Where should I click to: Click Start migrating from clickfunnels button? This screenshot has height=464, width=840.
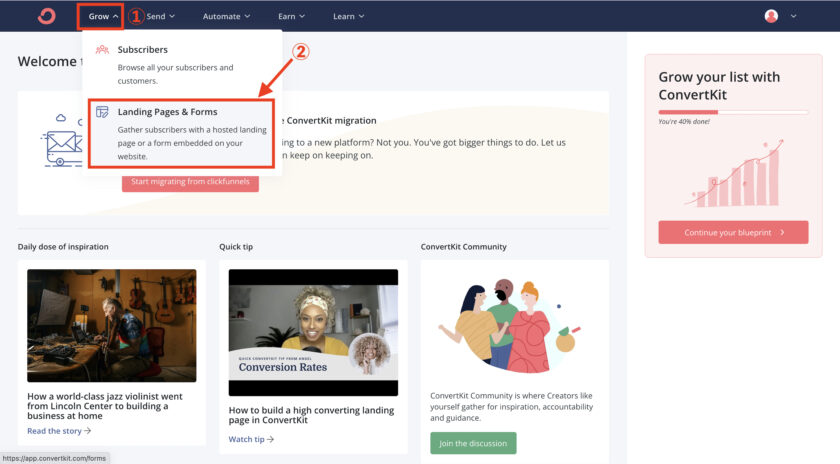click(x=190, y=182)
